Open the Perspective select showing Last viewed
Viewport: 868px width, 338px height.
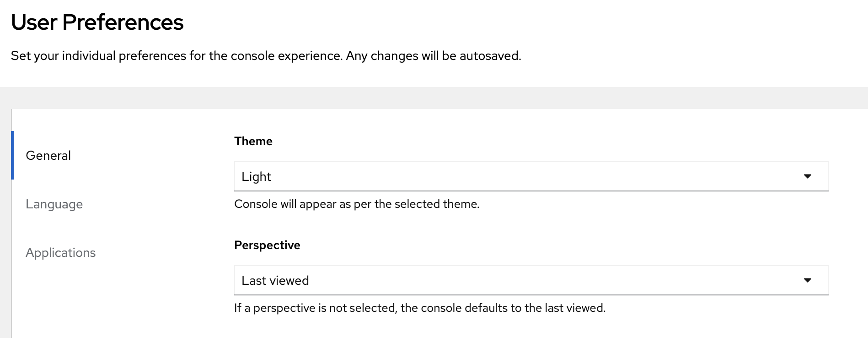pos(531,280)
